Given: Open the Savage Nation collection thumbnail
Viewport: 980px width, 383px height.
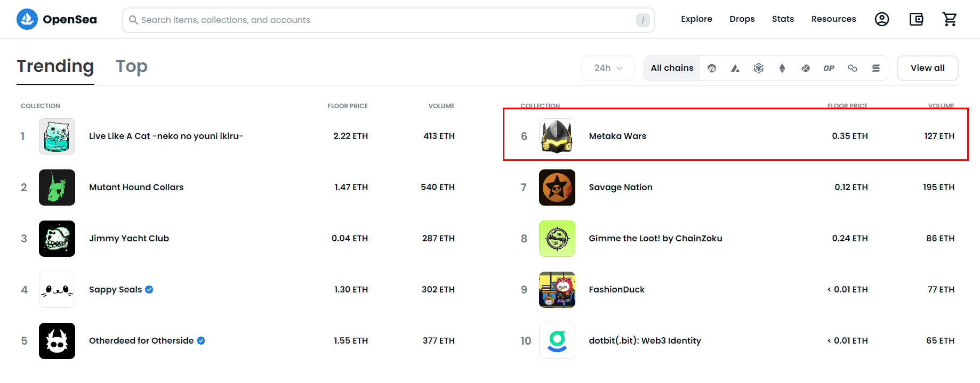Looking at the screenshot, I should (x=557, y=188).
